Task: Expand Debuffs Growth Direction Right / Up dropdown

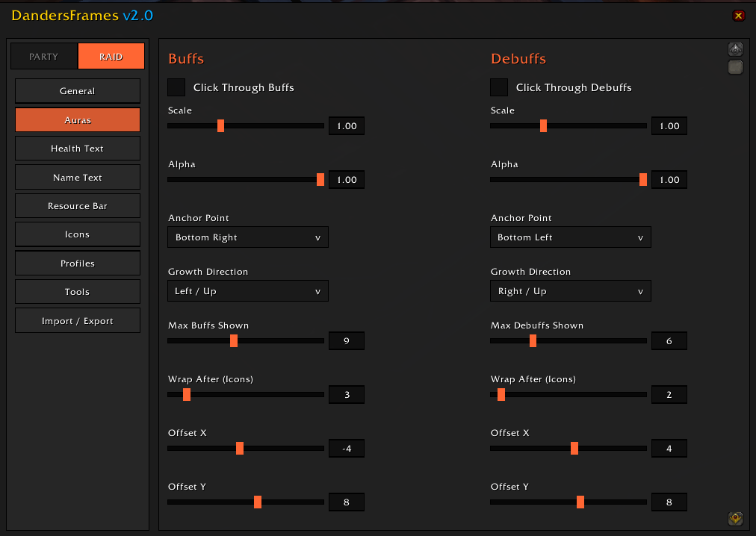Action: pos(571,291)
